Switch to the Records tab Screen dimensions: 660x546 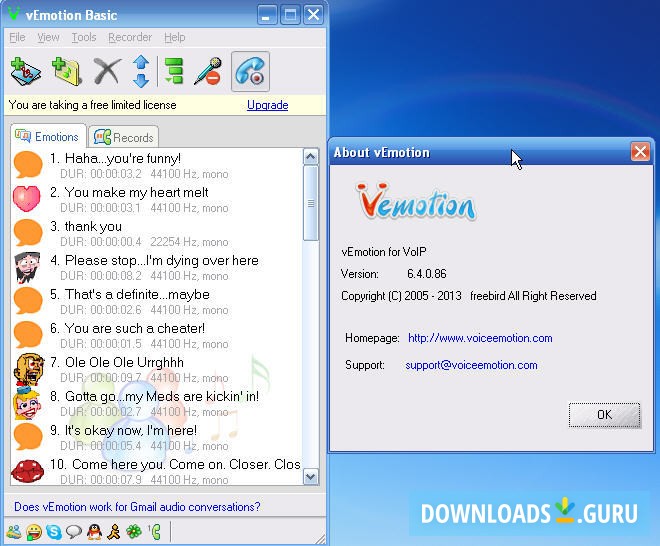(124, 137)
